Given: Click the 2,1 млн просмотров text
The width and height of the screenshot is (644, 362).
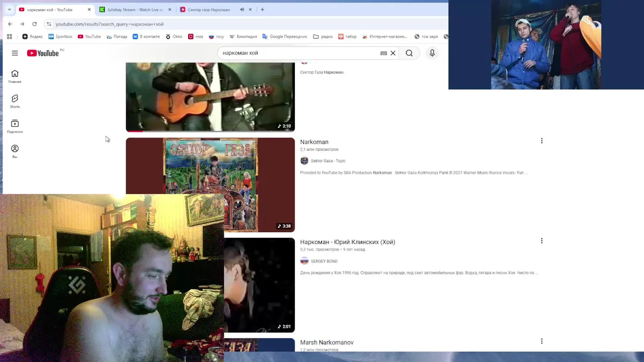Looking at the screenshot, I should tap(319, 149).
